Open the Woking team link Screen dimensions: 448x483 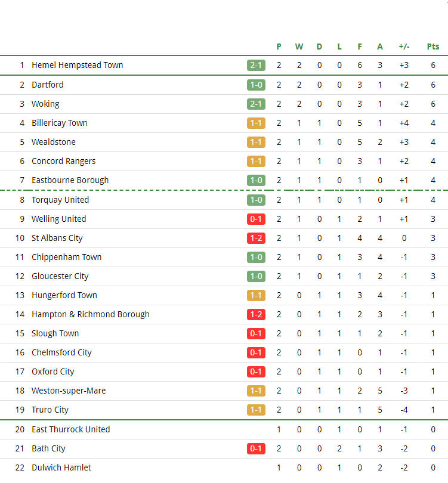[45, 104]
